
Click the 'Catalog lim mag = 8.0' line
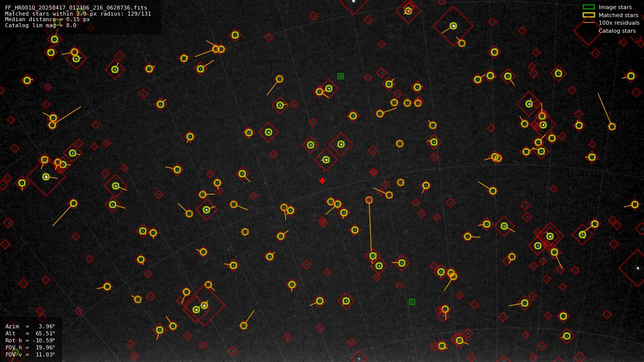pos(41,25)
